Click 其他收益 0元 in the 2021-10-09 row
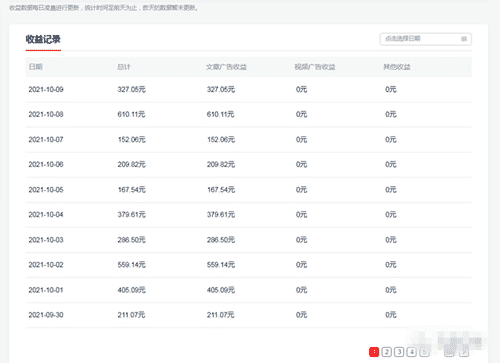500x363 pixels. point(391,89)
